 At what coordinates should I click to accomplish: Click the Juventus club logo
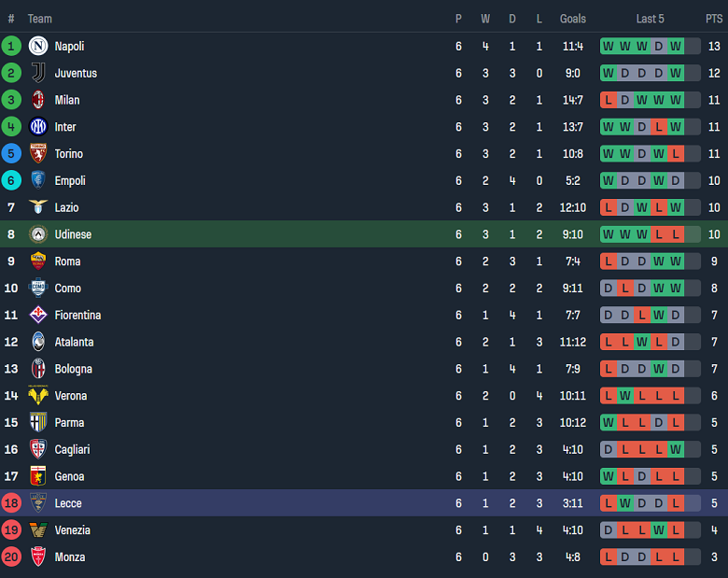[x=38, y=73]
